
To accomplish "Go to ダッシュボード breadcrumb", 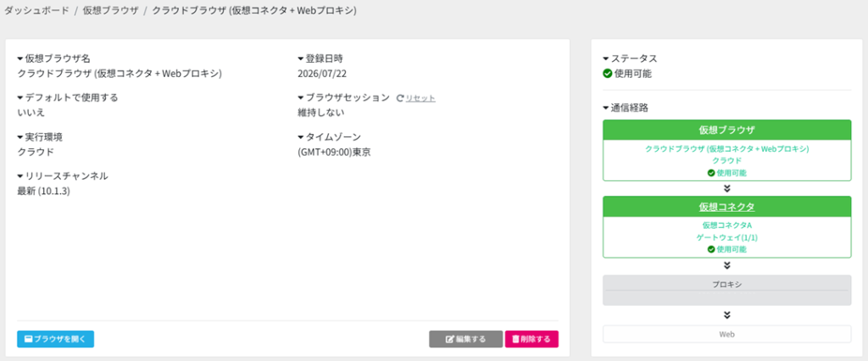I will 36,10.
